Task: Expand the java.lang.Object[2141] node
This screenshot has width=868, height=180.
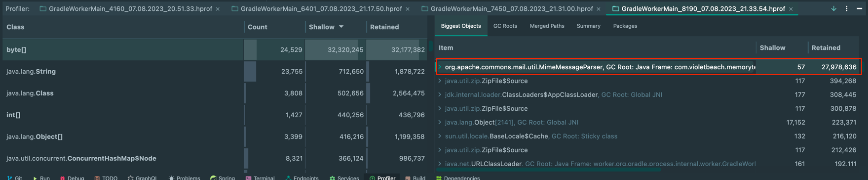Action: [440, 122]
